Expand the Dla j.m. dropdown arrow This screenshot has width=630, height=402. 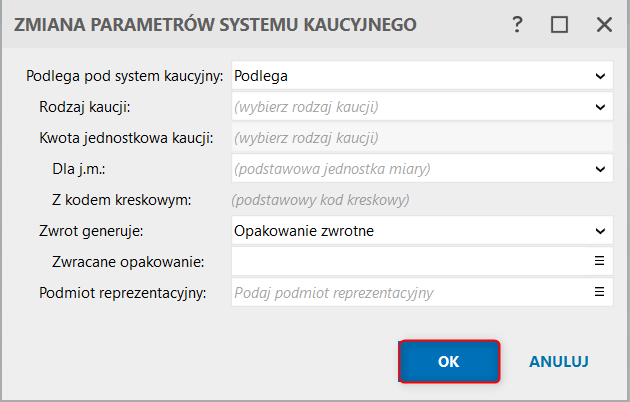[600, 168]
